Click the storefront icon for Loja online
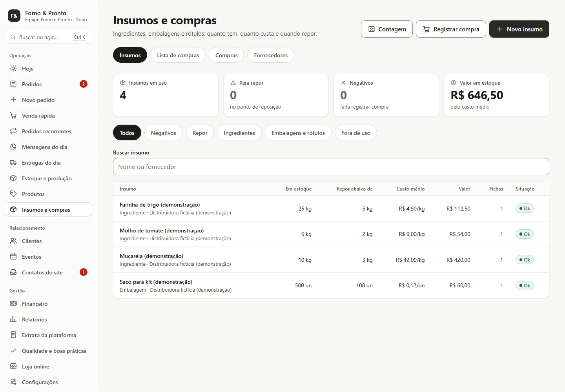The image size is (565, 392). (13, 367)
